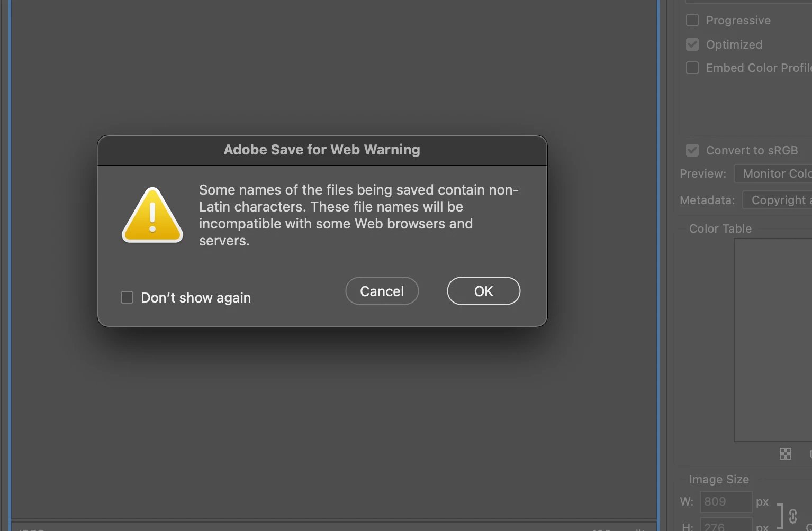Click the Color Table swatch area

coord(773,340)
